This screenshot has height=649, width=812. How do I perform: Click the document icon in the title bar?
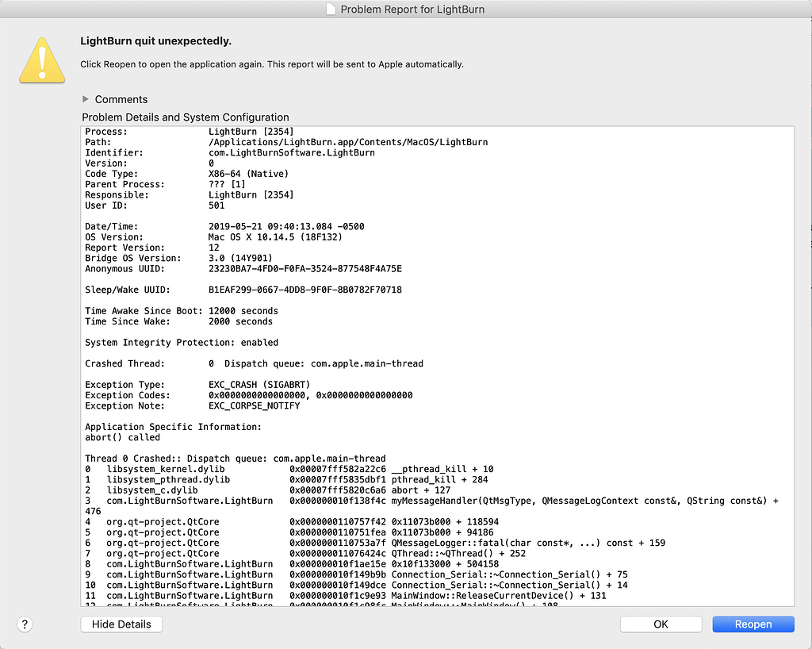pyautogui.click(x=330, y=9)
